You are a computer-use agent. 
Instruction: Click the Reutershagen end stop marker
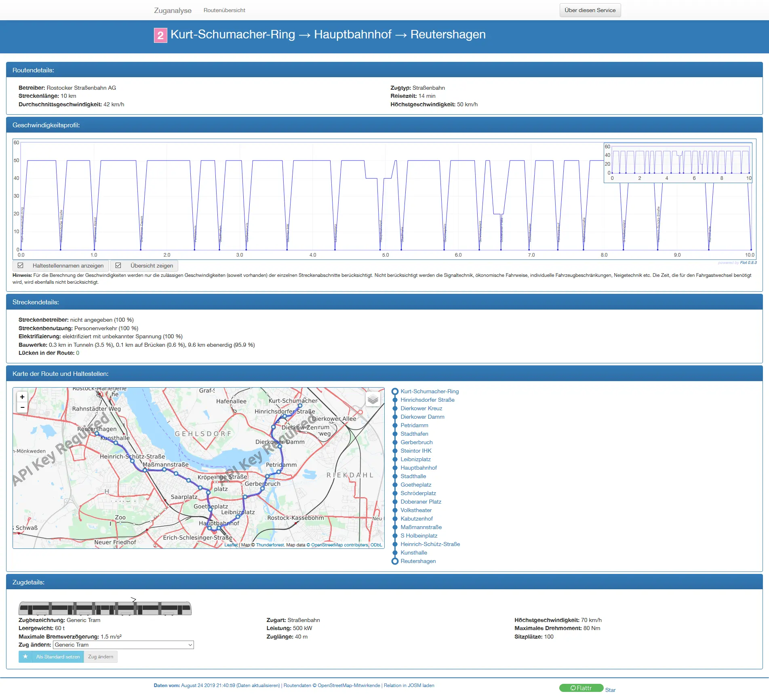click(x=395, y=561)
